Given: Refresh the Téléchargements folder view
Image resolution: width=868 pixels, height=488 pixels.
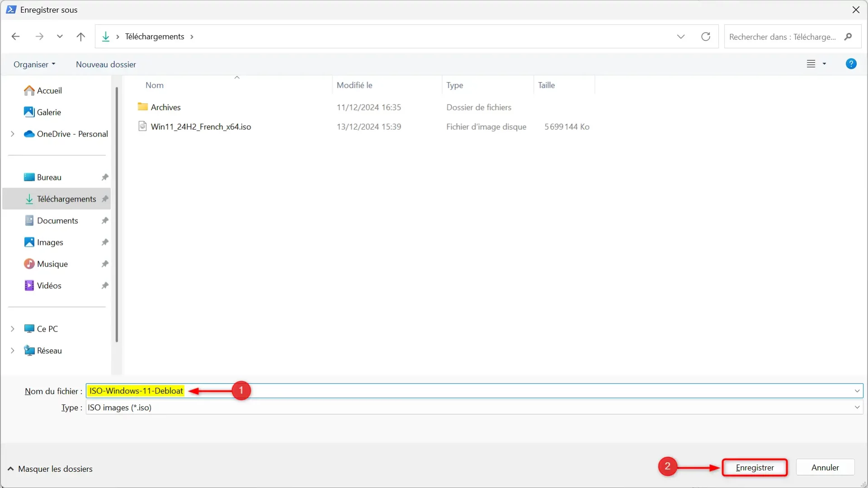Looking at the screenshot, I should [706, 37].
